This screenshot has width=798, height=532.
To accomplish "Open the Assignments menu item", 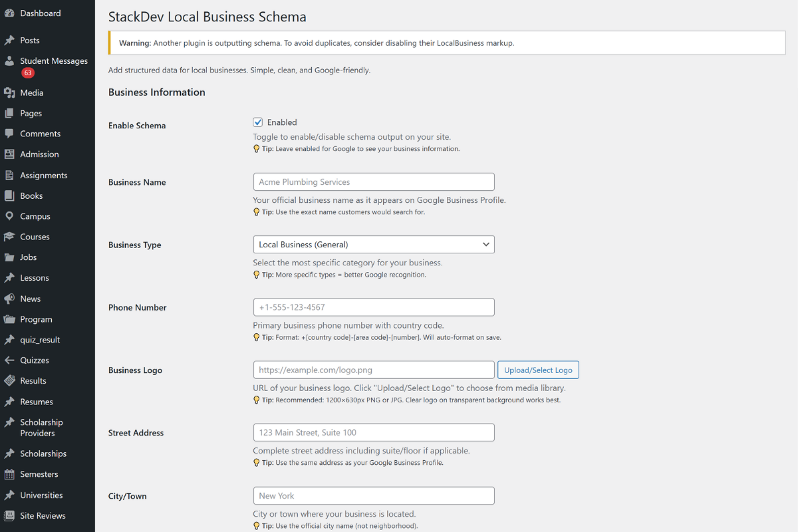I will (x=43, y=176).
